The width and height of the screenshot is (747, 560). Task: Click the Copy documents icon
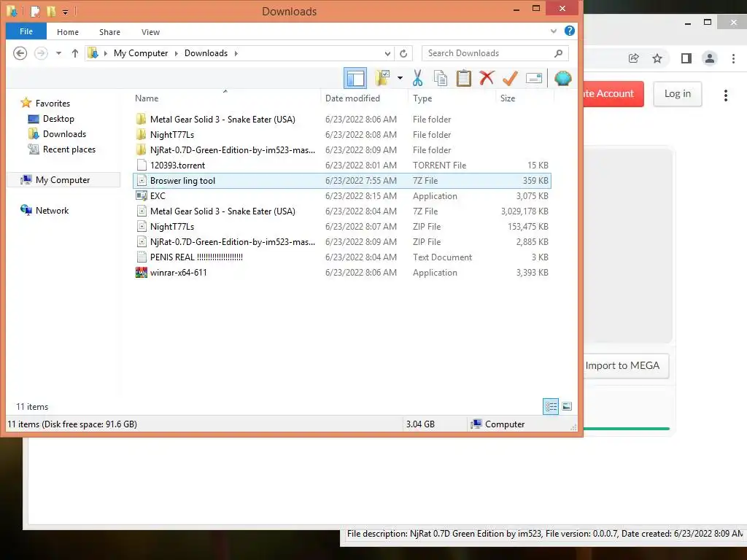click(x=441, y=78)
